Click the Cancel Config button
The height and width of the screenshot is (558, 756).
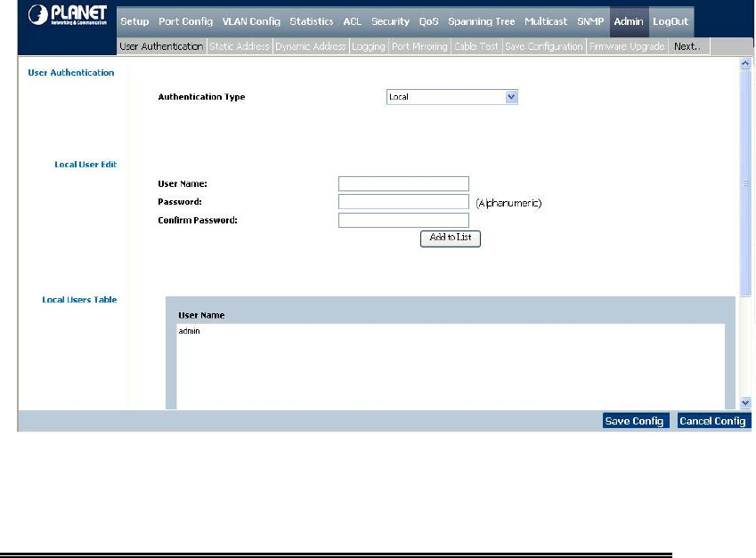click(713, 421)
